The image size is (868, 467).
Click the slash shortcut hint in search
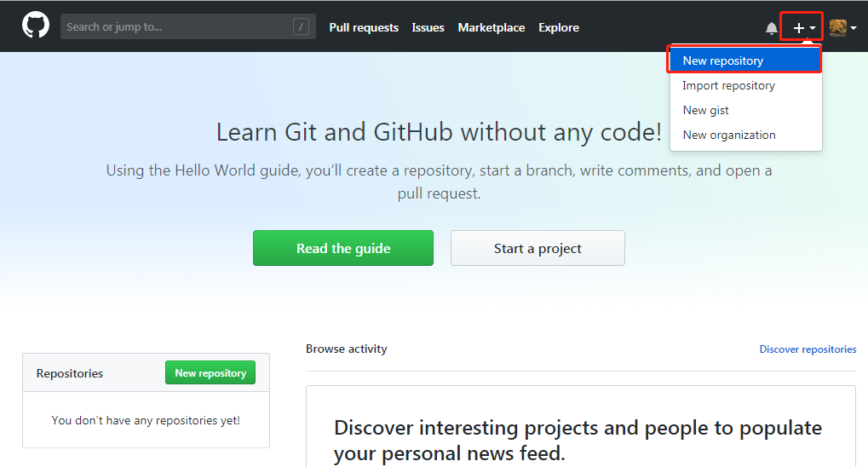click(x=301, y=26)
